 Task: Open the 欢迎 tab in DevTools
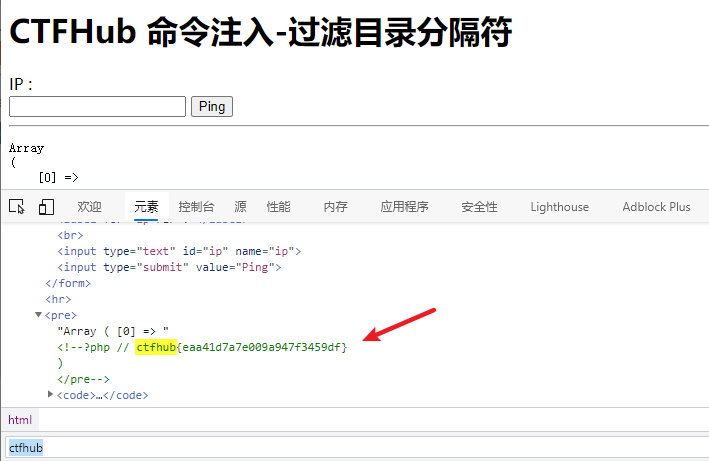(89, 207)
